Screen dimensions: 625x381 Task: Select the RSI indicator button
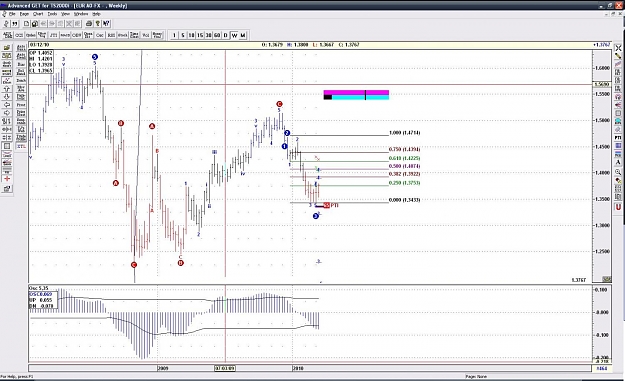(x=110, y=35)
